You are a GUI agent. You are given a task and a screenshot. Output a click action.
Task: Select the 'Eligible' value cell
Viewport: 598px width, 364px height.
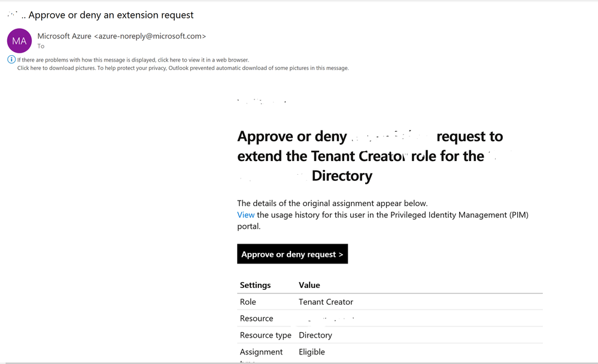click(312, 352)
